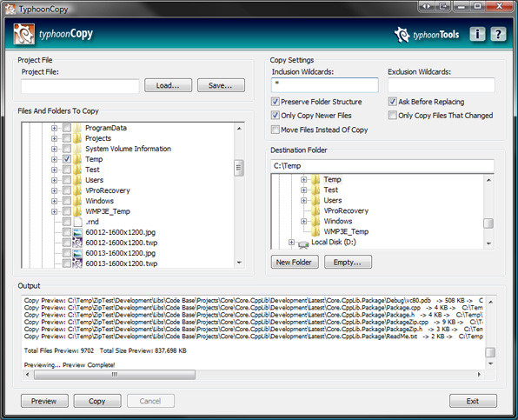Click the .rnd file icon
Viewport: 518px width, 420px height.
[77, 222]
